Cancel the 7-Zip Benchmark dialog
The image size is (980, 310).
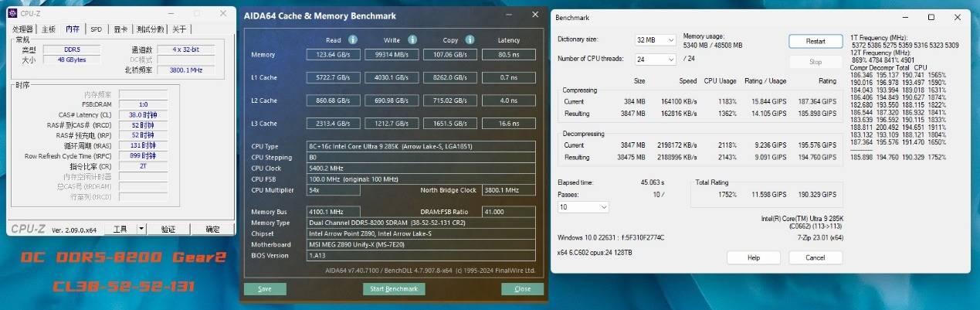(x=814, y=257)
